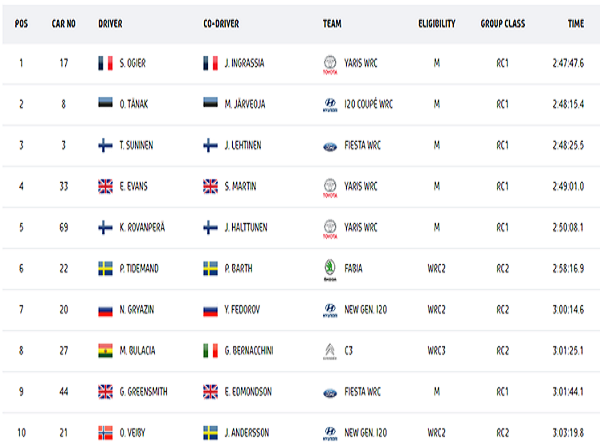Click the Bolivian flag beside M. Bulacia
The height and width of the screenshot is (447, 600).
[x=105, y=351]
